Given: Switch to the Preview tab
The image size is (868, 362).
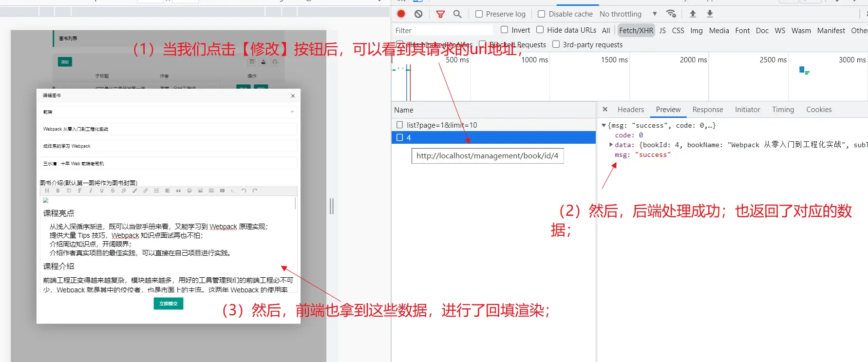Looking at the screenshot, I should 668,110.
